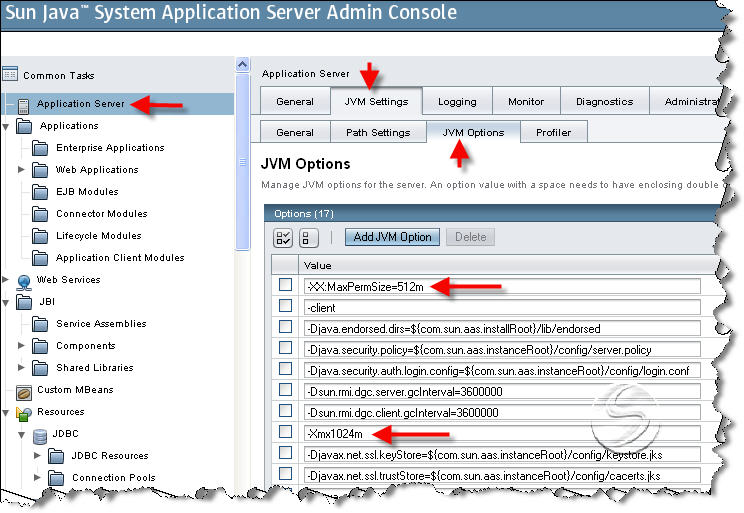The width and height of the screenshot is (744, 513).
Task: Open the Path Settings sub-tab
Action: 378,132
